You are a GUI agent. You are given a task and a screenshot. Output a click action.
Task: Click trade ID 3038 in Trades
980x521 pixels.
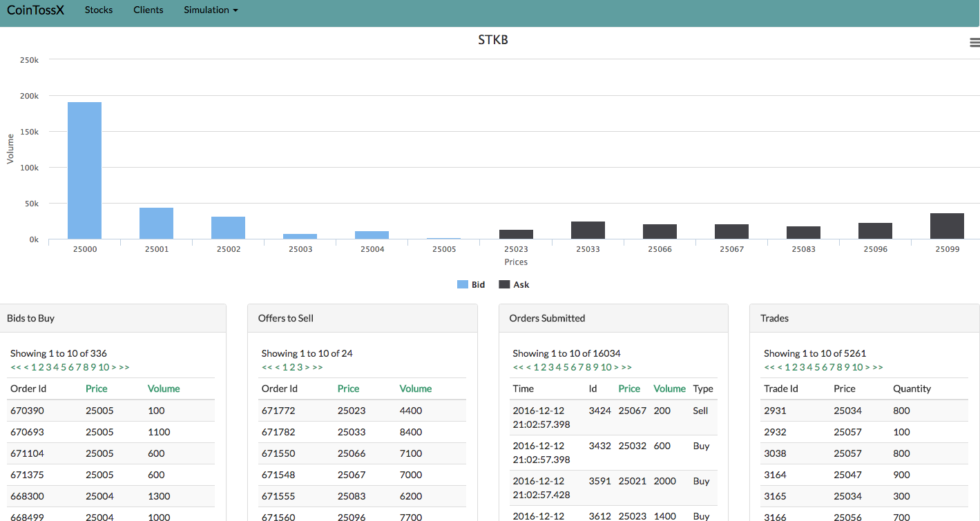(776, 453)
